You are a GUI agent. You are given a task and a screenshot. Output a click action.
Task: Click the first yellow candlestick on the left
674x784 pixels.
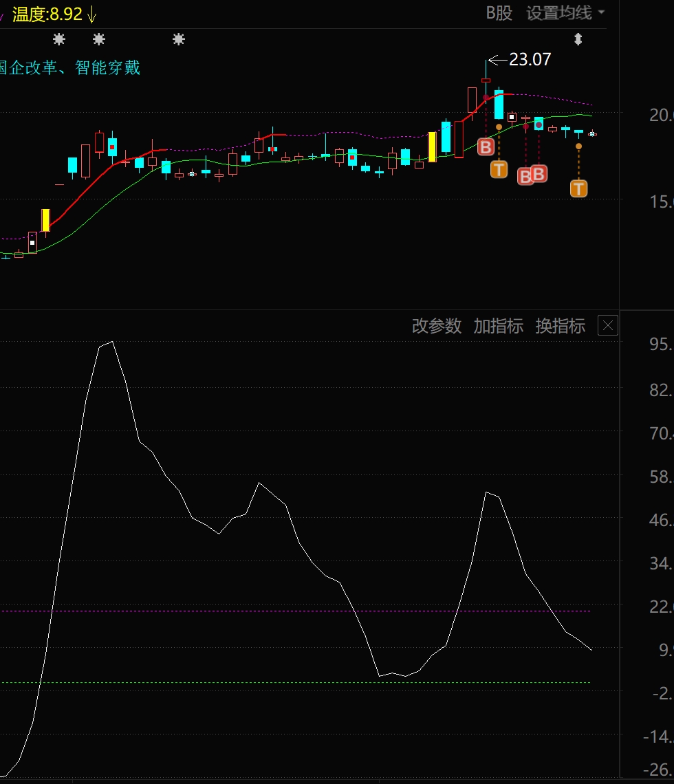(45, 220)
